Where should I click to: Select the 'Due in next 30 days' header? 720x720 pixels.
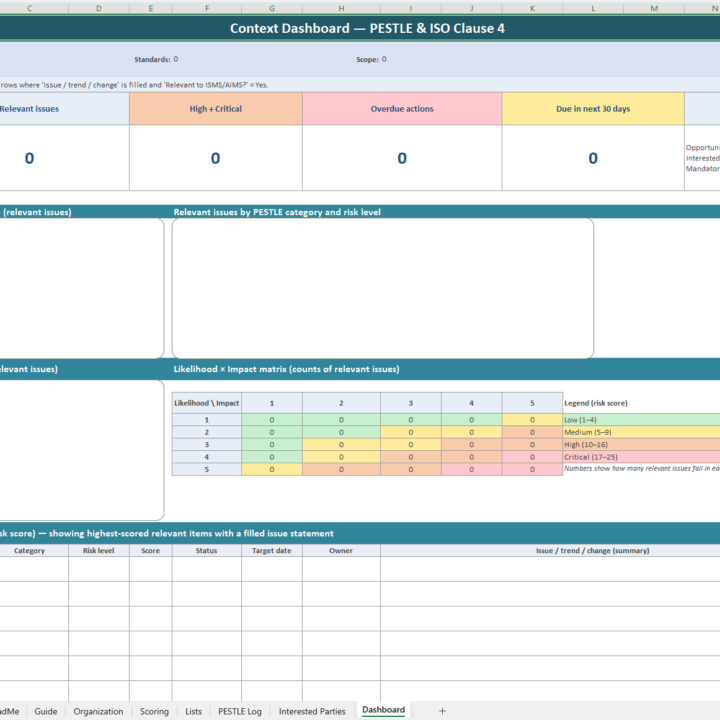tap(593, 109)
